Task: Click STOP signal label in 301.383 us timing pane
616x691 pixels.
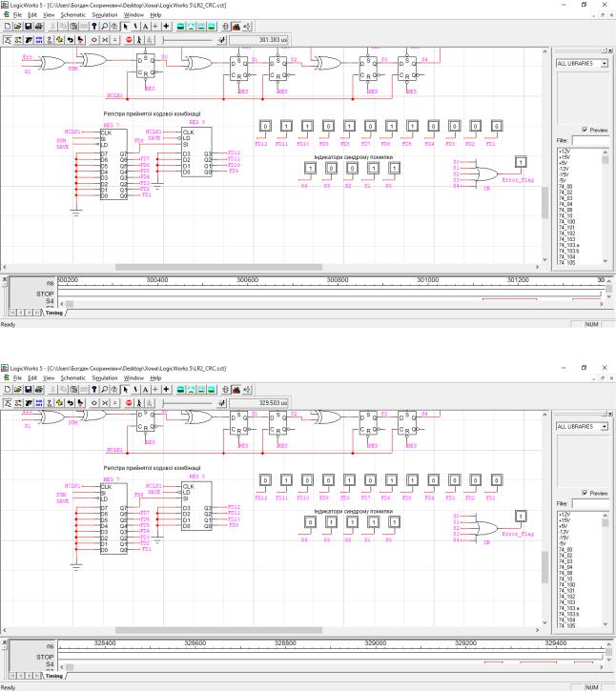Action: [45, 294]
